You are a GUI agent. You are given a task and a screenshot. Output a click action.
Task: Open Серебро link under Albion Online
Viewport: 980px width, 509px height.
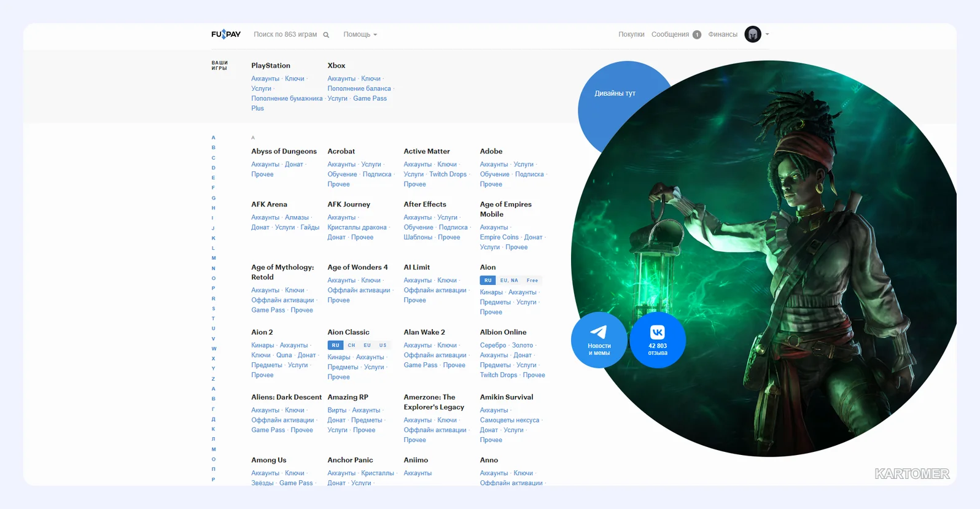click(x=493, y=345)
